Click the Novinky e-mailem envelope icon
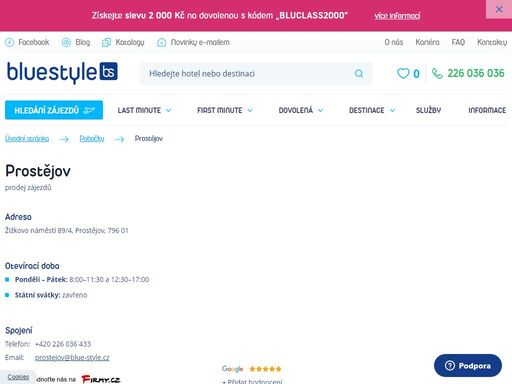Image resolution: width=512 pixels, height=384 pixels. pyautogui.click(x=162, y=42)
